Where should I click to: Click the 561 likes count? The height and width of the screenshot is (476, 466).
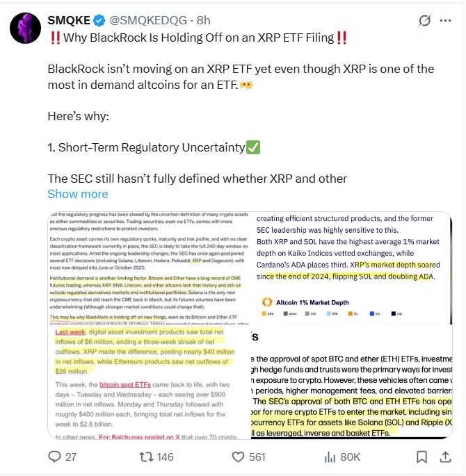click(257, 457)
